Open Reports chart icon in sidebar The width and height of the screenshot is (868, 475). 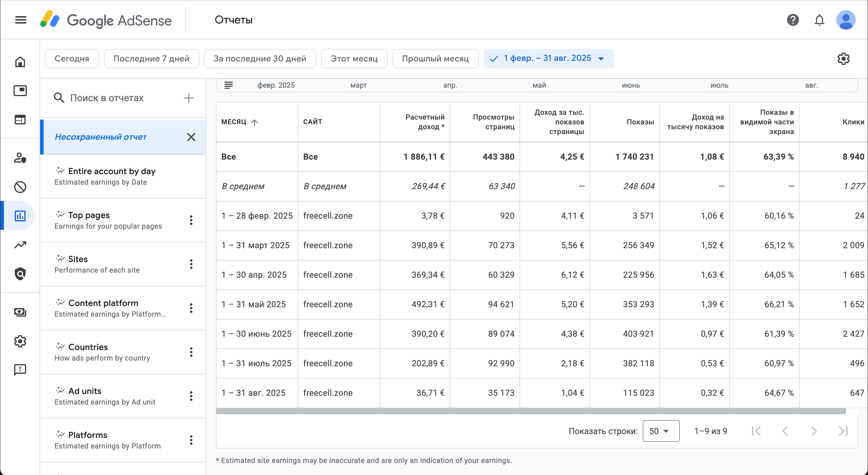(x=20, y=216)
